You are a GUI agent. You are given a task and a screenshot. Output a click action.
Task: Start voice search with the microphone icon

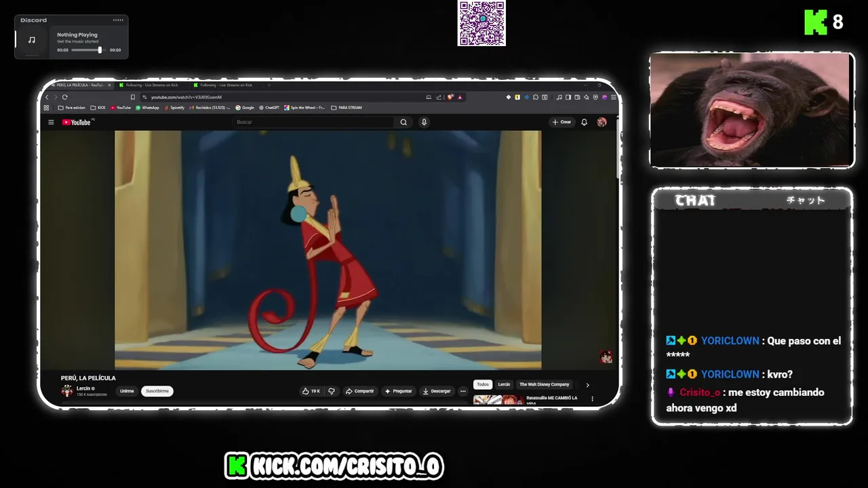pos(424,122)
